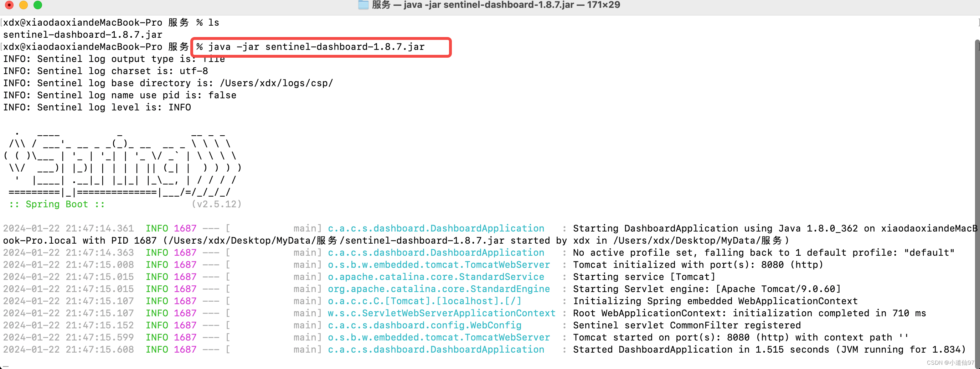Click 'Sentinel servlet CommonFilter registered' message

coord(687,326)
